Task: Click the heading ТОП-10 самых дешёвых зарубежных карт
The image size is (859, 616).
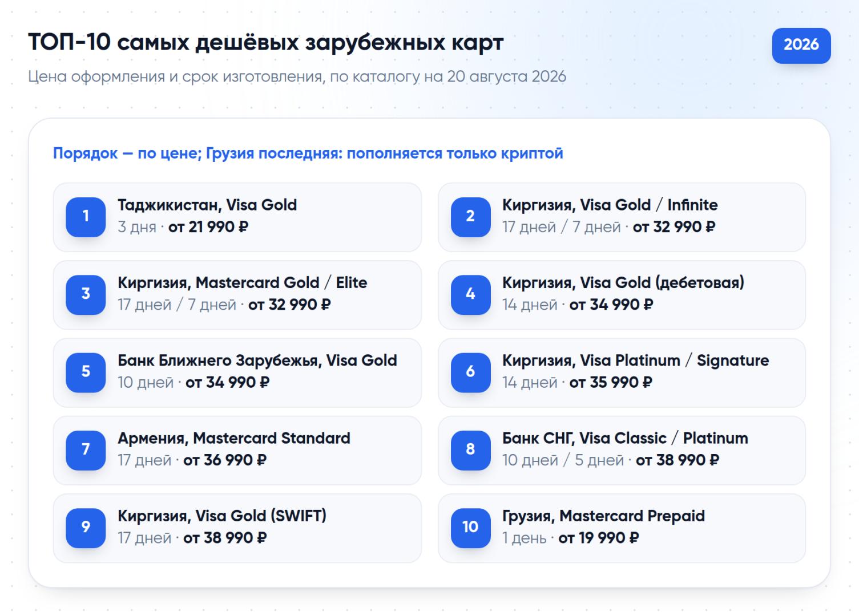Action: pos(266,43)
